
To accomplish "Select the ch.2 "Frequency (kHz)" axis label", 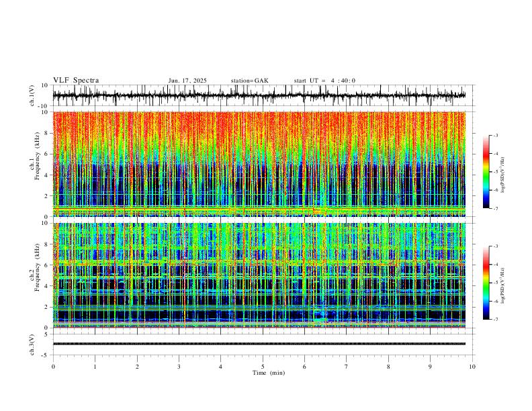I will point(38,267).
